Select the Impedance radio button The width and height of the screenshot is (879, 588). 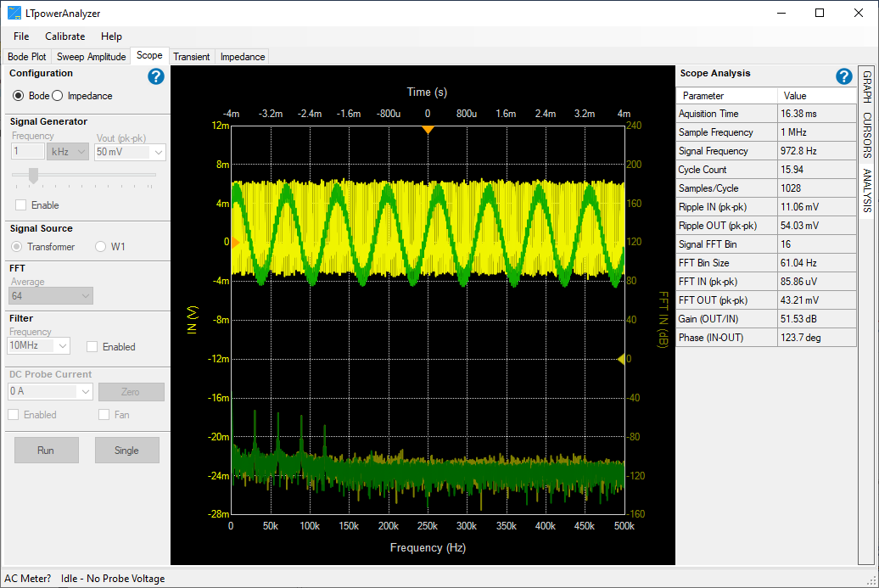(x=59, y=96)
